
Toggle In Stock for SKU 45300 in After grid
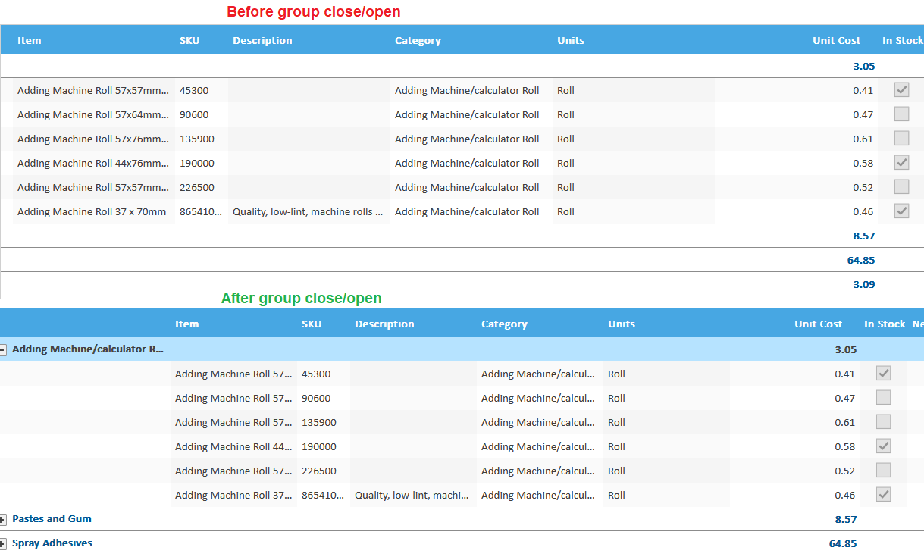click(883, 374)
